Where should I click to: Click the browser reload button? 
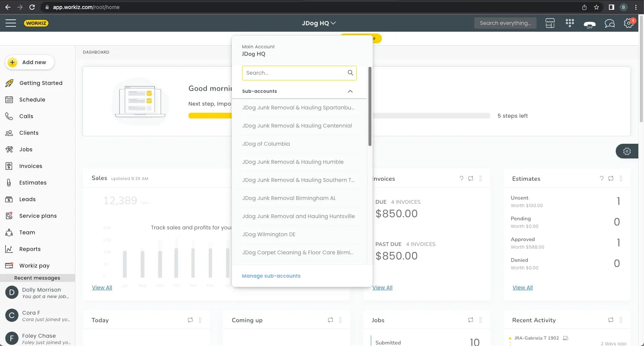32,7
